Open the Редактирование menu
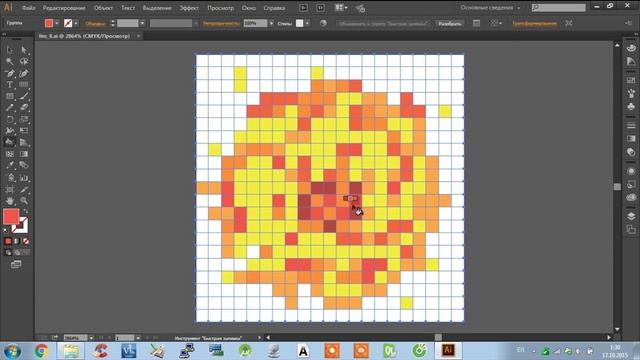 64,8
